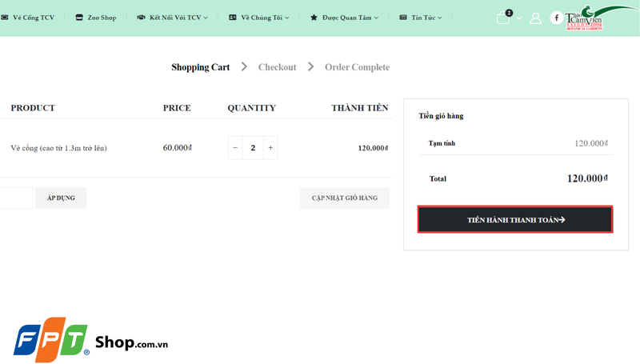
Task: Click the star icon beside Được Quan Tâm
Action: tap(314, 18)
